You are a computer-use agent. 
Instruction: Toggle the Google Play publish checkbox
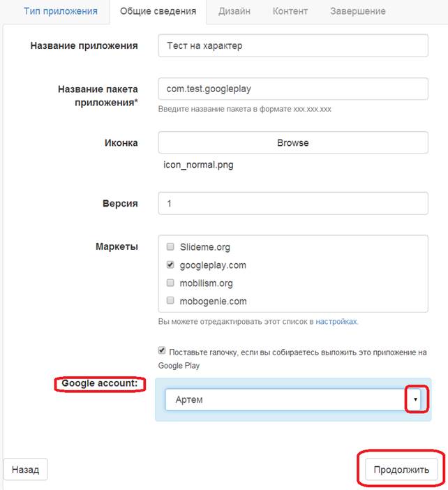[163, 351]
